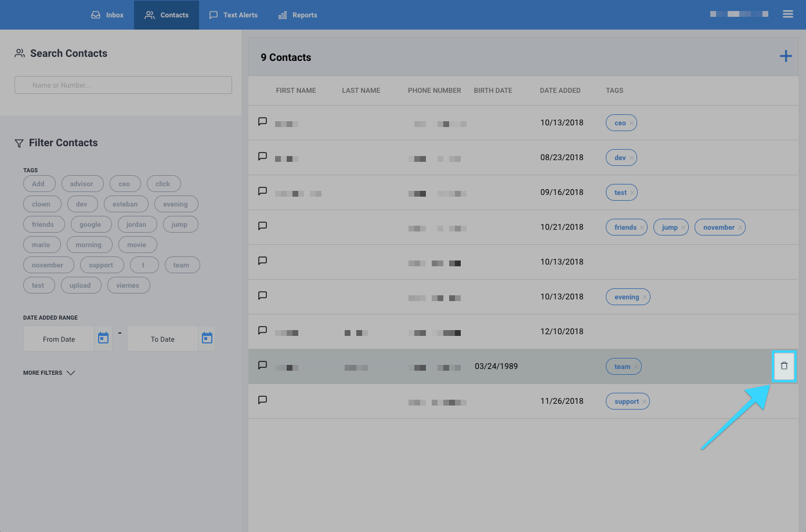Switch to Contacts tab

[167, 15]
